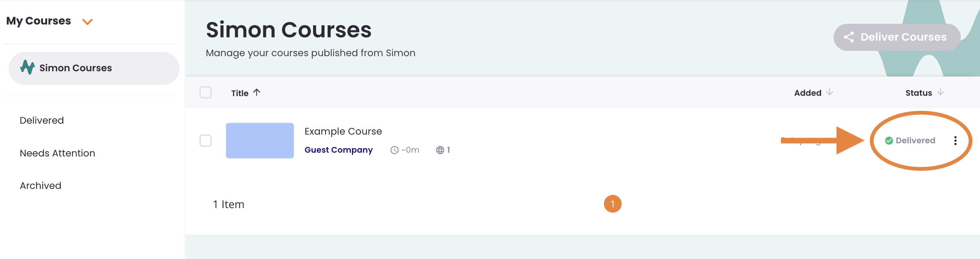Click the Status column sort arrow
The image size is (980, 259).
pos(940,92)
